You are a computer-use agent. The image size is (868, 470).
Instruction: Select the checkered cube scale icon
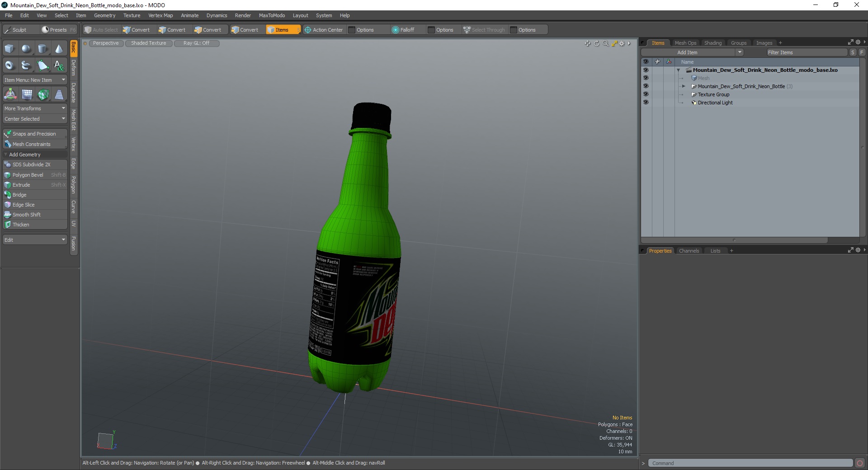point(43,94)
